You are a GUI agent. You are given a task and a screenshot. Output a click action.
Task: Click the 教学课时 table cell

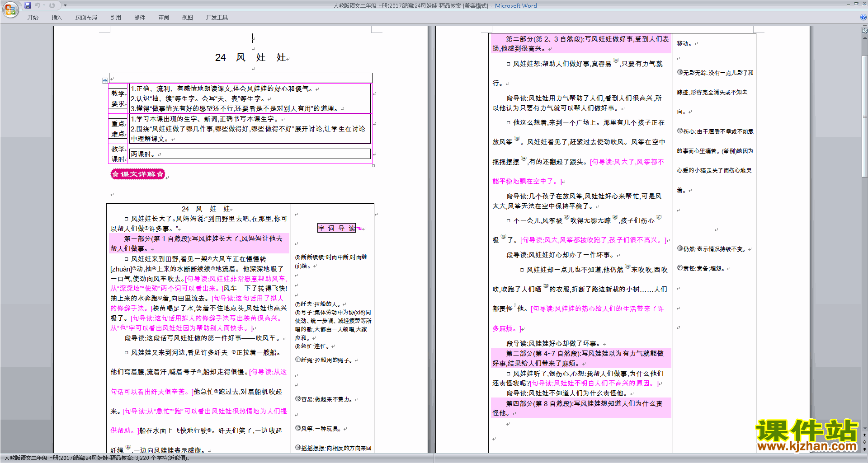pyautogui.click(x=118, y=154)
